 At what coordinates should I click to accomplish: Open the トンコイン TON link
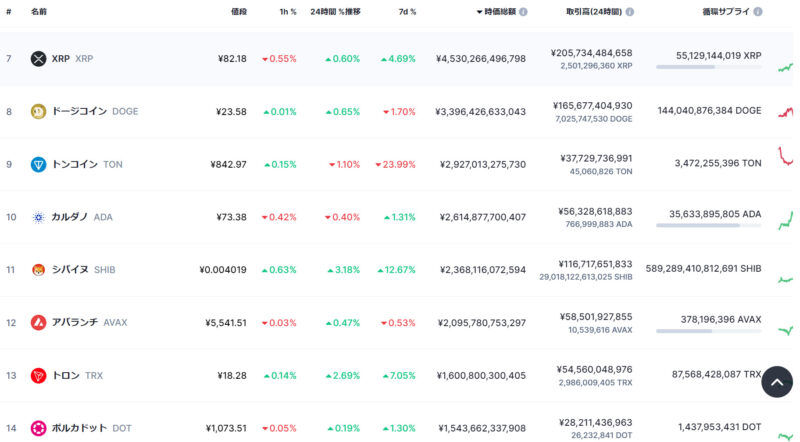tap(87, 164)
